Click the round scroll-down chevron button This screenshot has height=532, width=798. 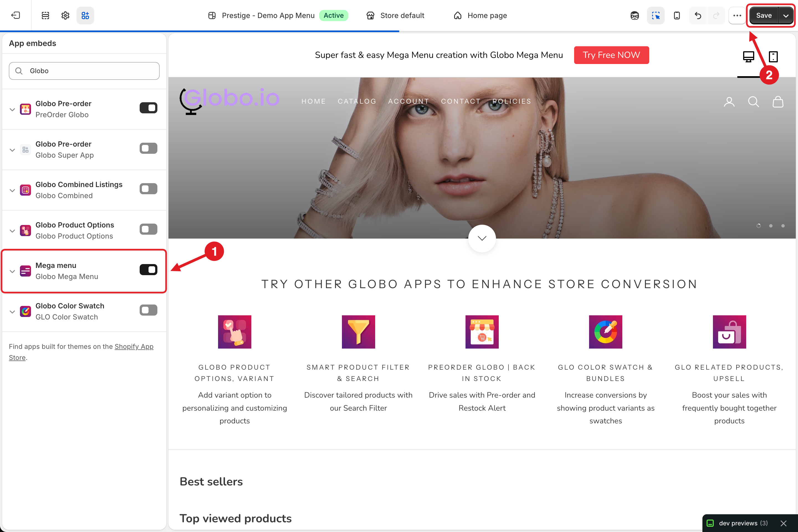[x=482, y=238]
